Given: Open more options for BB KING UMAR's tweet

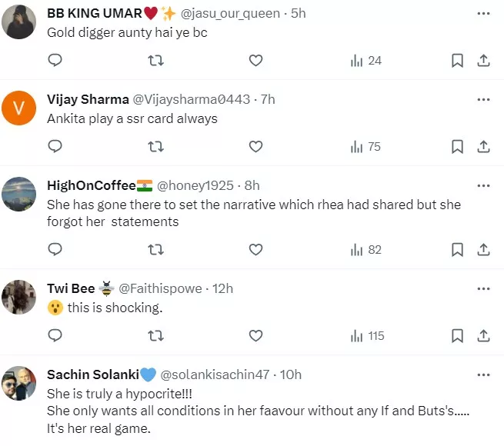Looking at the screenshot, I should coord(483,15).
